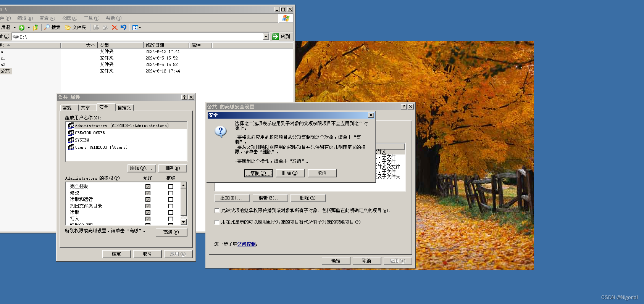Select the SYSTEM user icon
The width and height of the screenshot is (644, 304).
(x=71, y=140)
